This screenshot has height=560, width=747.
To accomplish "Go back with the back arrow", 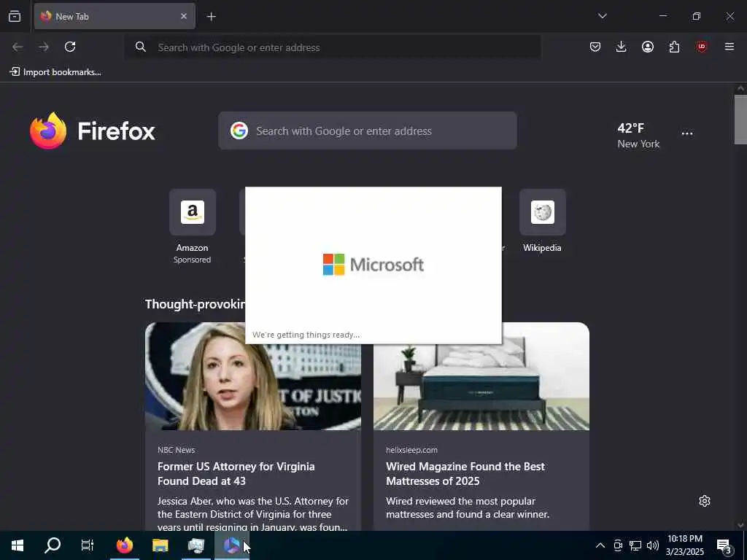I will (18, 47).
